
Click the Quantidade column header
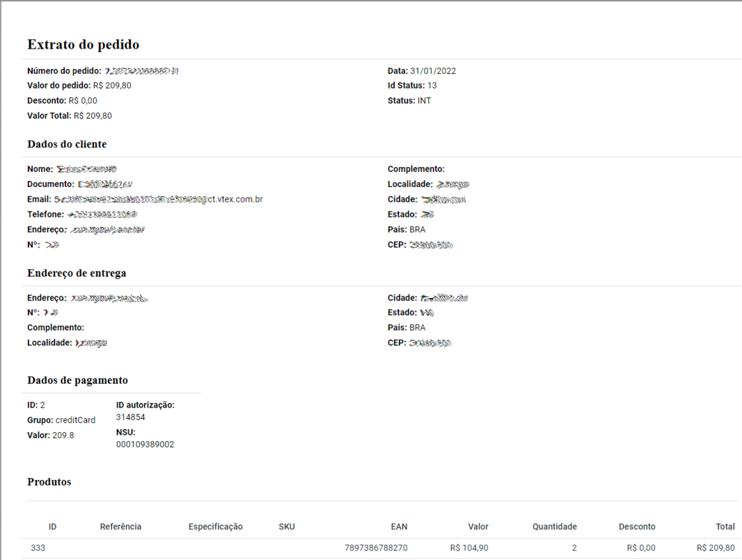click(x=554, y=527)
